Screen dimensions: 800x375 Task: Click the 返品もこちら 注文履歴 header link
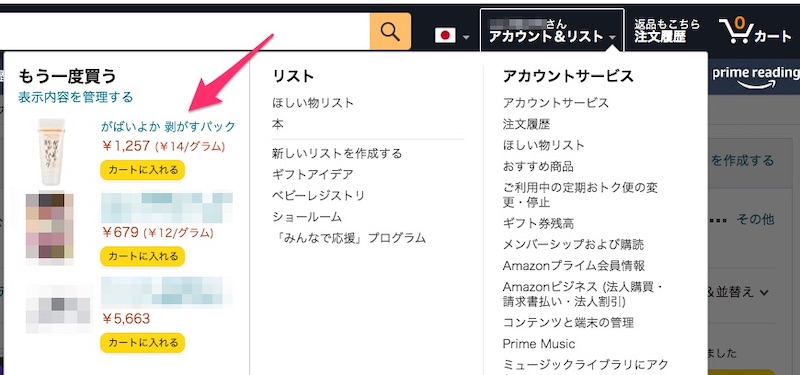point(667,31)
